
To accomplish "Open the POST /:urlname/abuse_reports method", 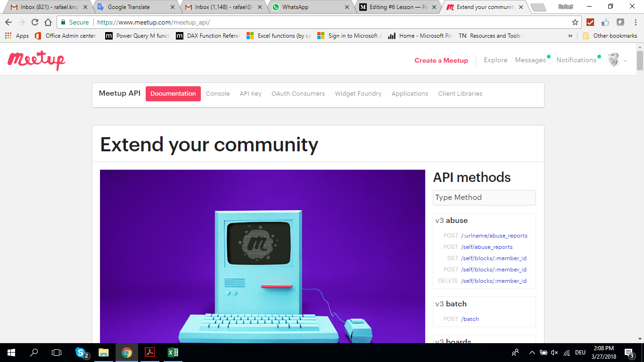I will [x=494, y=236].
